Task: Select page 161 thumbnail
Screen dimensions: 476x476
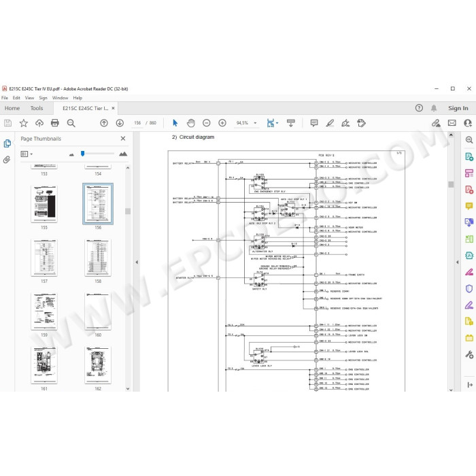Action: [x=44, y=365]
